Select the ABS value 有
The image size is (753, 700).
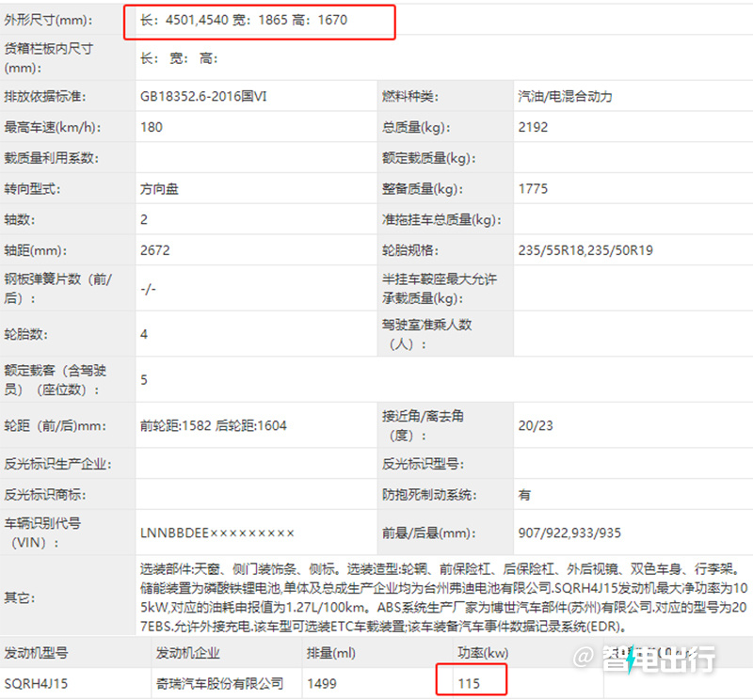coord(524,495)
